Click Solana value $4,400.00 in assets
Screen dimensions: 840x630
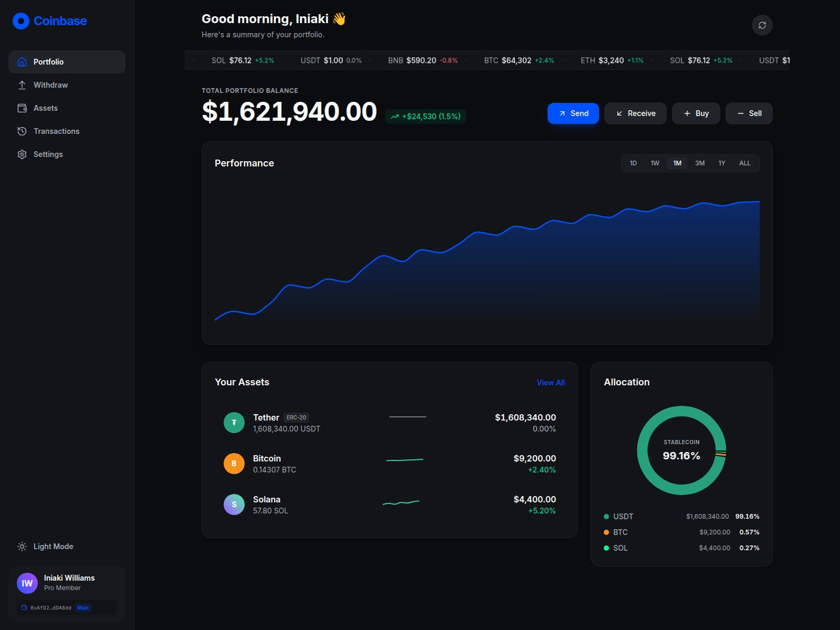(534, 499)
